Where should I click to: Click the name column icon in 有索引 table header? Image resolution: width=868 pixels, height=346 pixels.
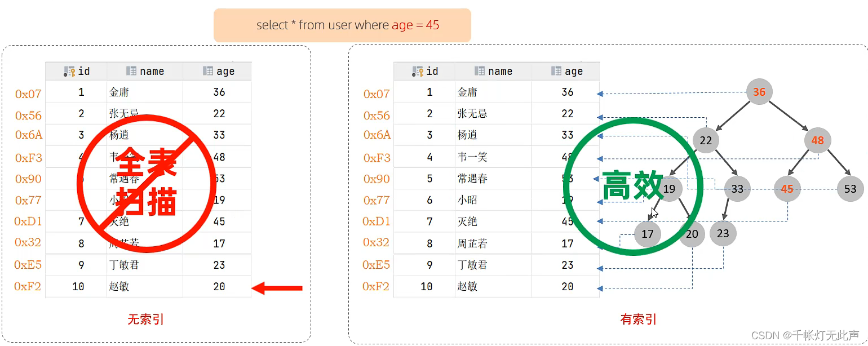[480, 71]
